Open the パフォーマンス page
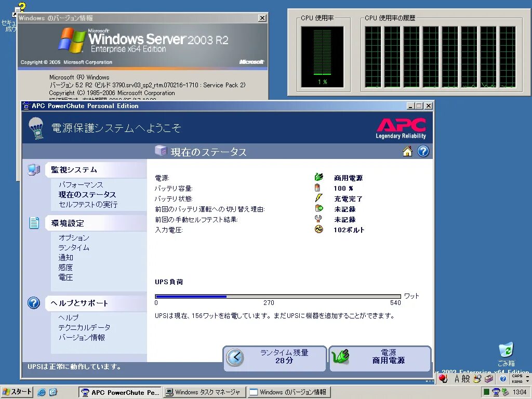The width and height of the screenshot is (532, 399). (x=81, y=184)
